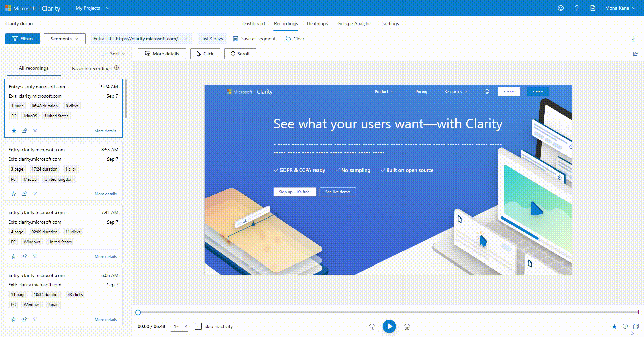The image size is (644, 337).
Task: Open More details for the 6:06 AM recording
Action: pyautogui.click(x=105, y=319)
